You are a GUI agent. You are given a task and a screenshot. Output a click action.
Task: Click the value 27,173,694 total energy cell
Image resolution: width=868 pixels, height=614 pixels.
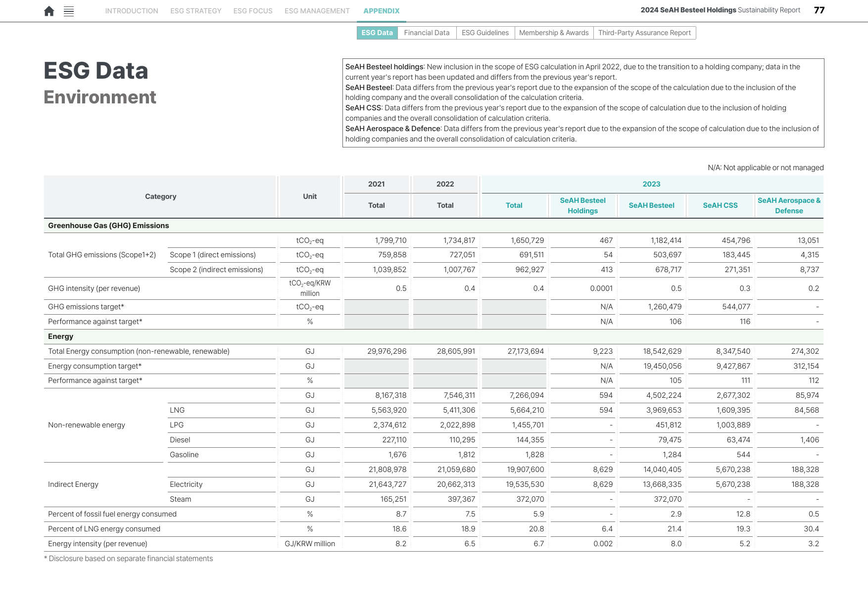[526, 351]
